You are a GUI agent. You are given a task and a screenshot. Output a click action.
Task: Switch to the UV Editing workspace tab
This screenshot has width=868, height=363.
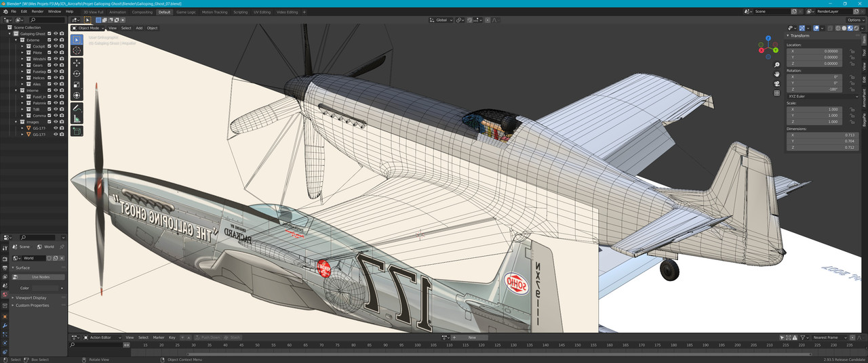point(262,12)
